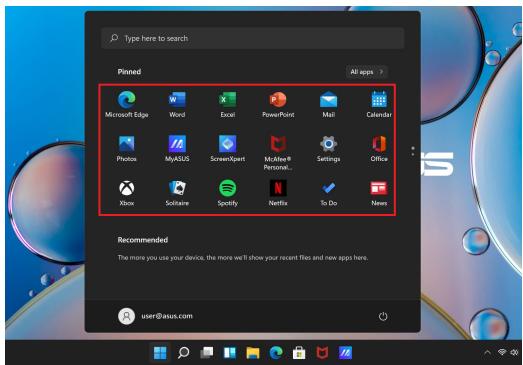Open Task View on the taskbar
523x365 pixels.
click(x=207, y=353)
